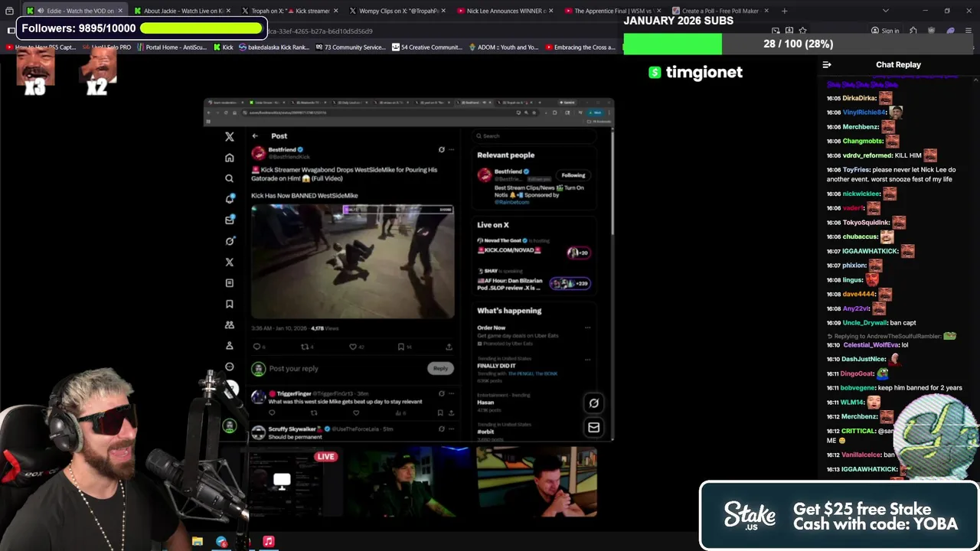Click the Reply button

(440, 368)
